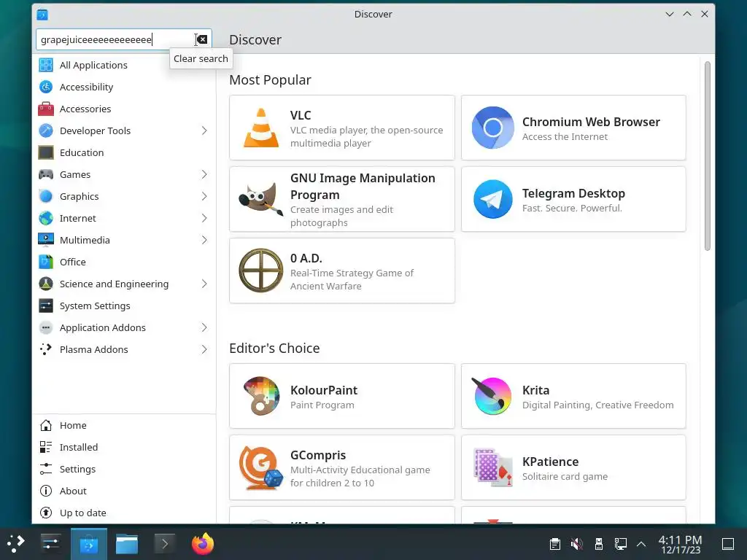Clear the search field text
747x560 pixels.
coord(203,39)
